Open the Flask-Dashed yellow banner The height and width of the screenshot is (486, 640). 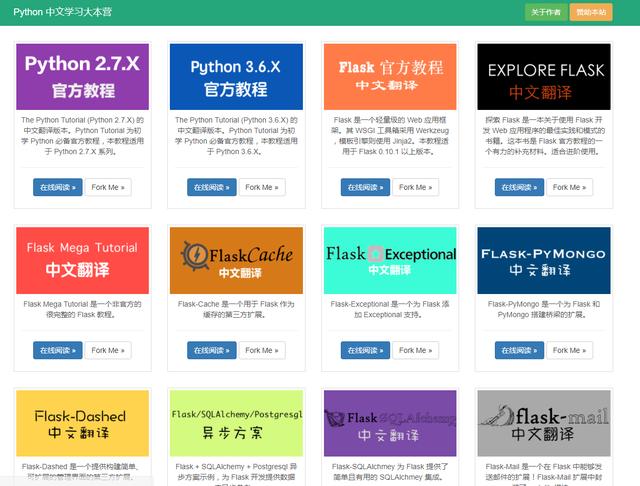click(82, 423)
